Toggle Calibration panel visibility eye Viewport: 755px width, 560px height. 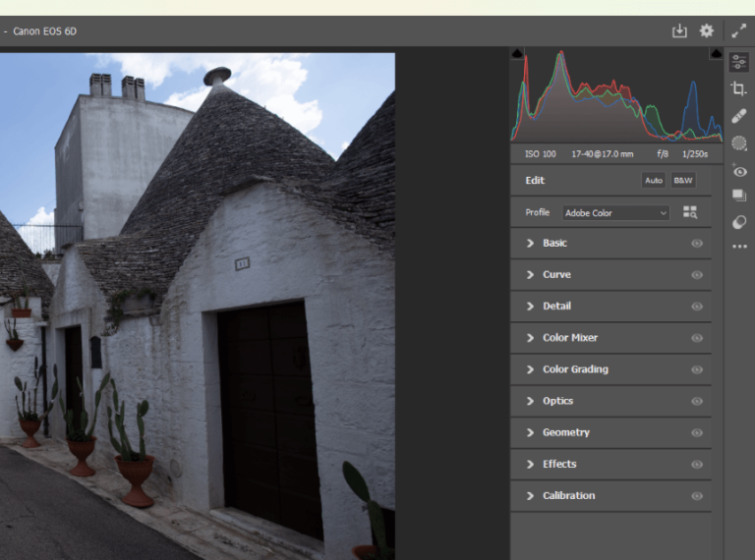coord(697,496)
